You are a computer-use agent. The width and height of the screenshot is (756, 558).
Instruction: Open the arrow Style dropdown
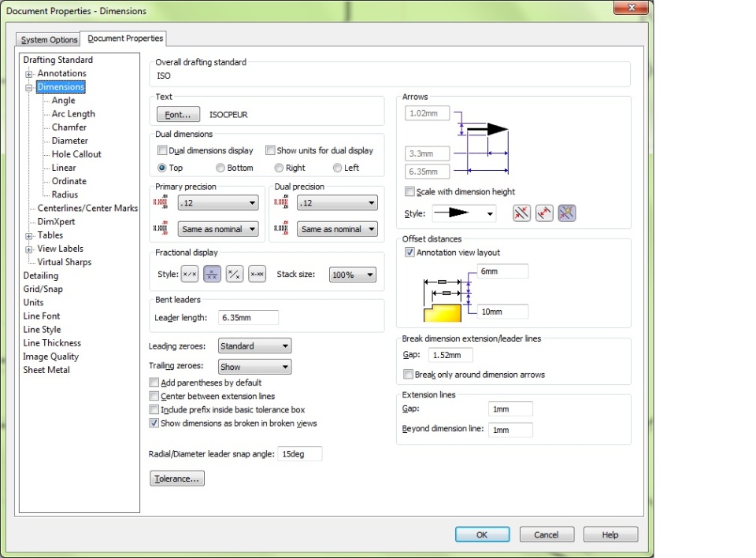tap(465, 213)
